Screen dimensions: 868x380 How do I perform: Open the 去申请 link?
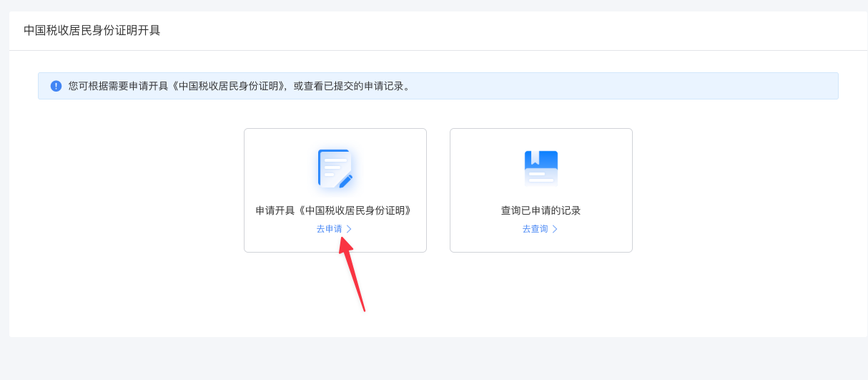pyautogui.click(x=329, y=229)
